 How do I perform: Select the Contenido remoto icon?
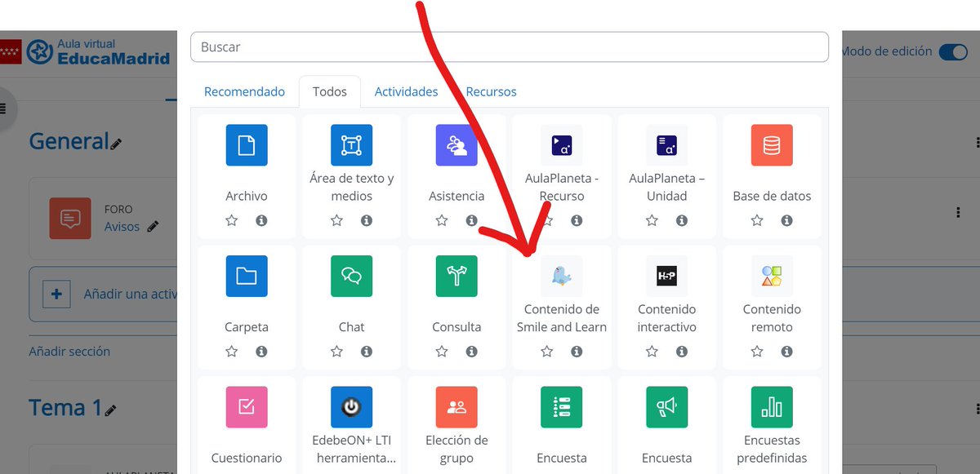click(x=772, y=277)
